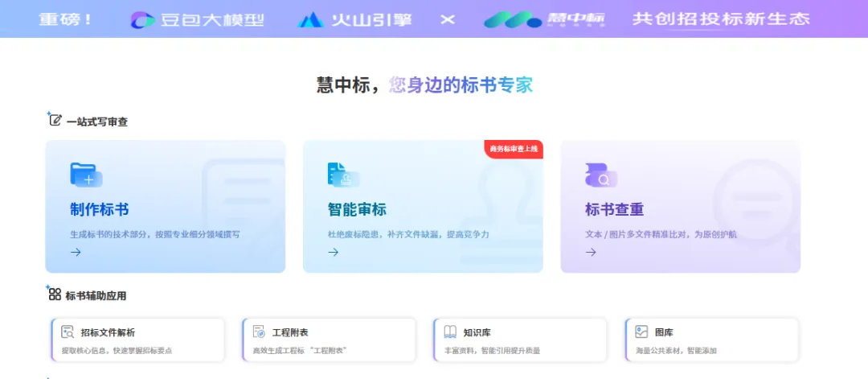
Task: Open the 制作标书 card title
Action: click(100, 210)
